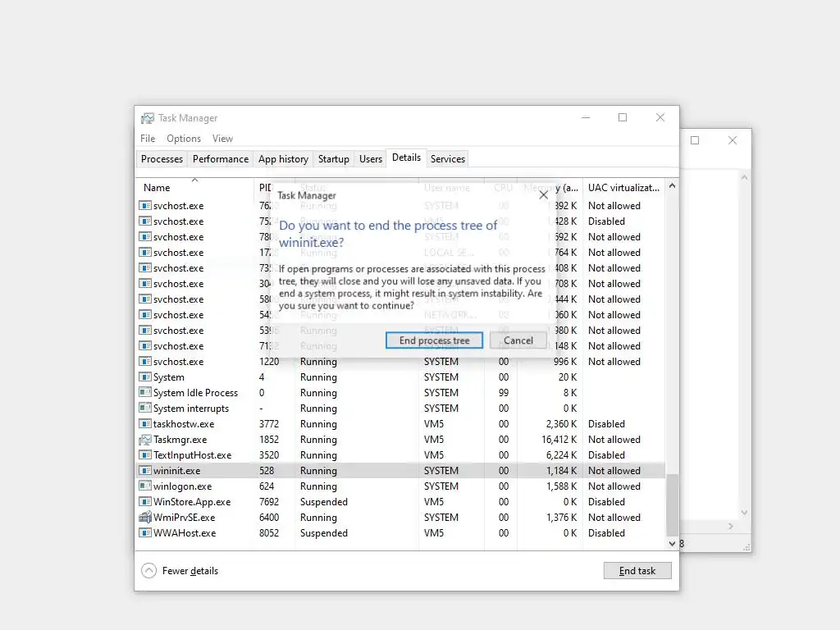
Task: Switch to the Performance tab
Action: [x=220, y=158]
